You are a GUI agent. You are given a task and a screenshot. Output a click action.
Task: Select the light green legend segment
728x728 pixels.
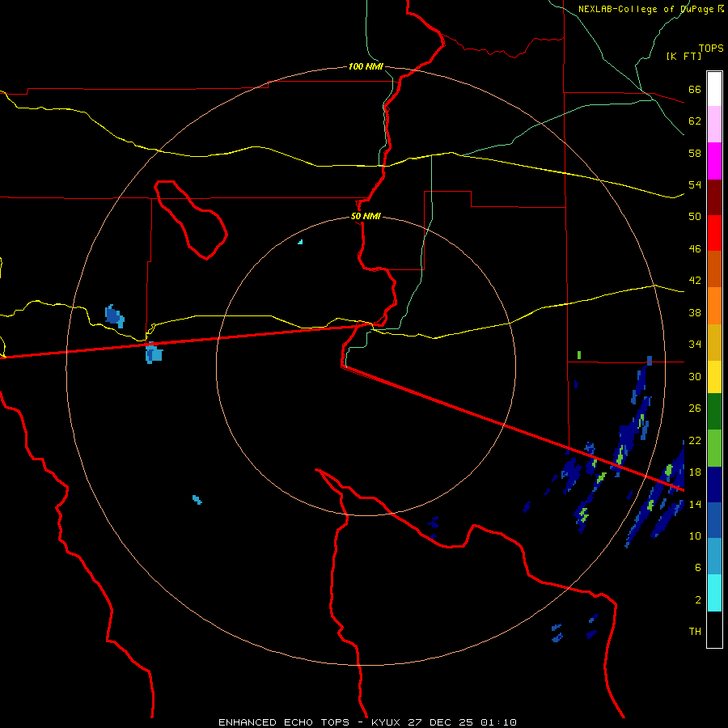click(x=714, y=448)
